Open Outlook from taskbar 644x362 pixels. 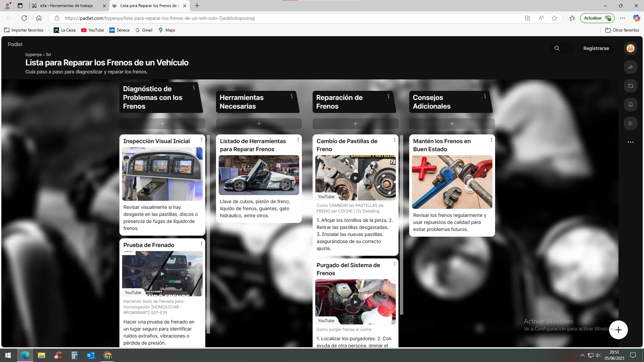(91, 355)
